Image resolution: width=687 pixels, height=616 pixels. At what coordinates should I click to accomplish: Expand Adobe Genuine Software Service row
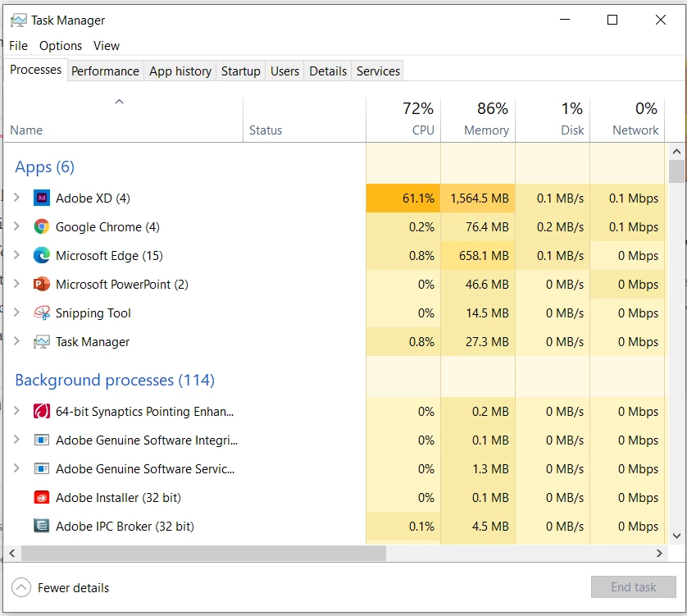(x=16, y=468)
